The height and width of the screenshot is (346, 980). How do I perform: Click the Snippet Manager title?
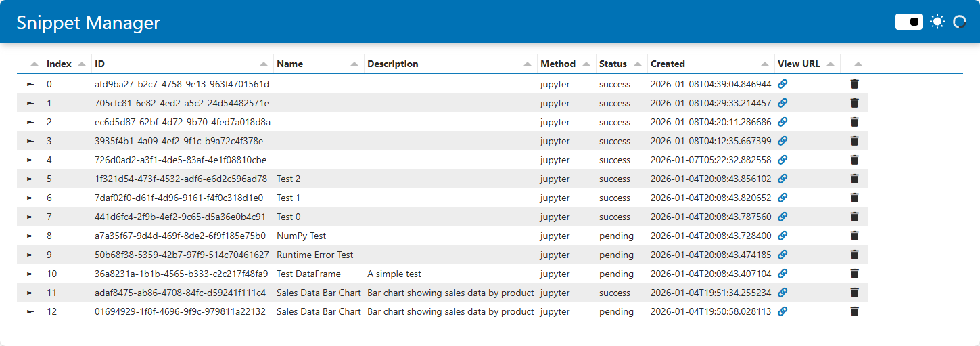[x=88, y=22]
